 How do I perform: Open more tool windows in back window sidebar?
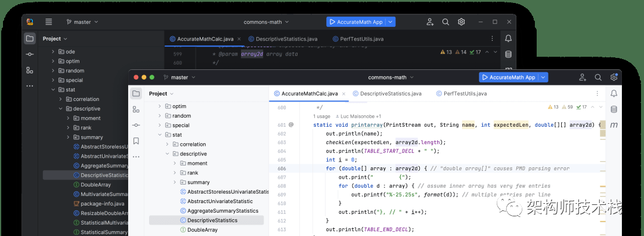pos(30,85)
